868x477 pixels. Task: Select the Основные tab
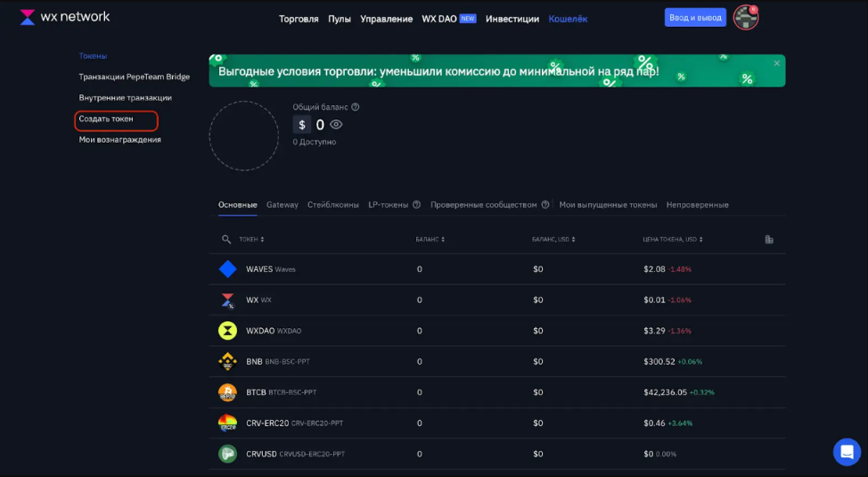[237, 204]
